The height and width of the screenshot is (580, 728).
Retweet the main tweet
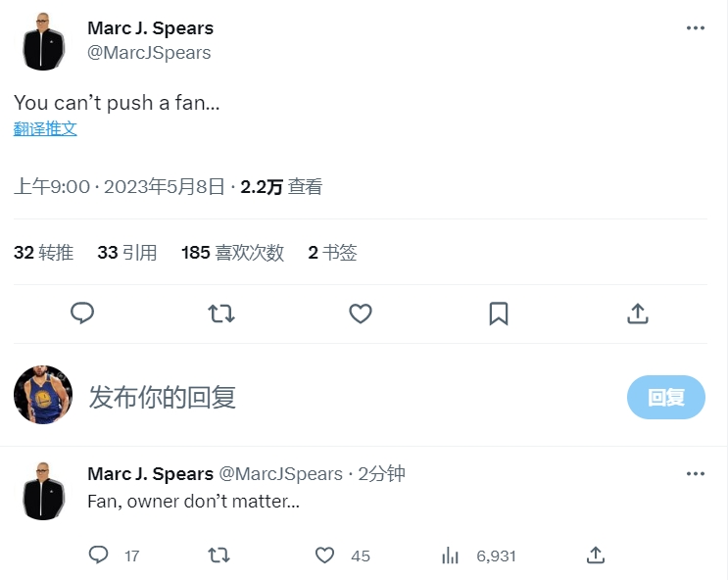click(x=221, y=313)
